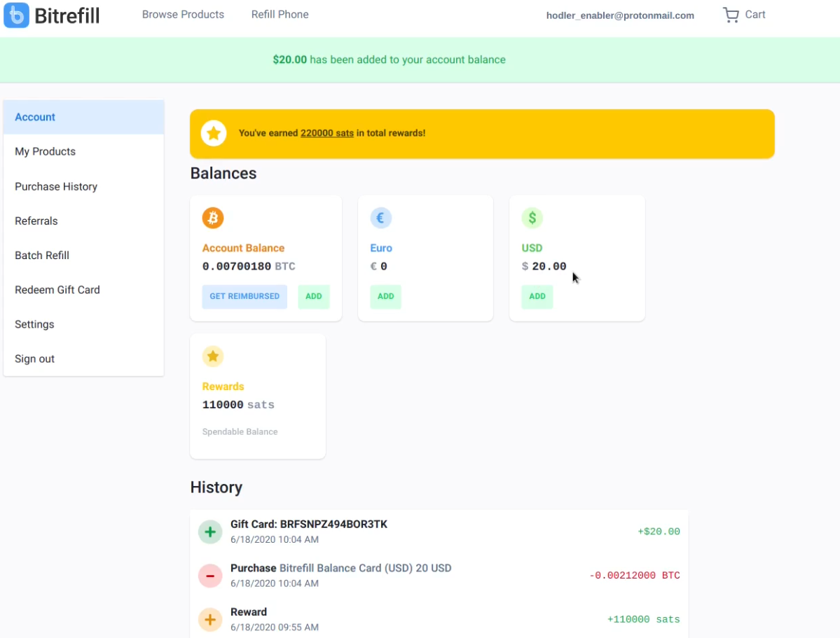Click the star icon in yellow rewards banner
Viewport: 840px width, 638px height.
pos(214,133)
